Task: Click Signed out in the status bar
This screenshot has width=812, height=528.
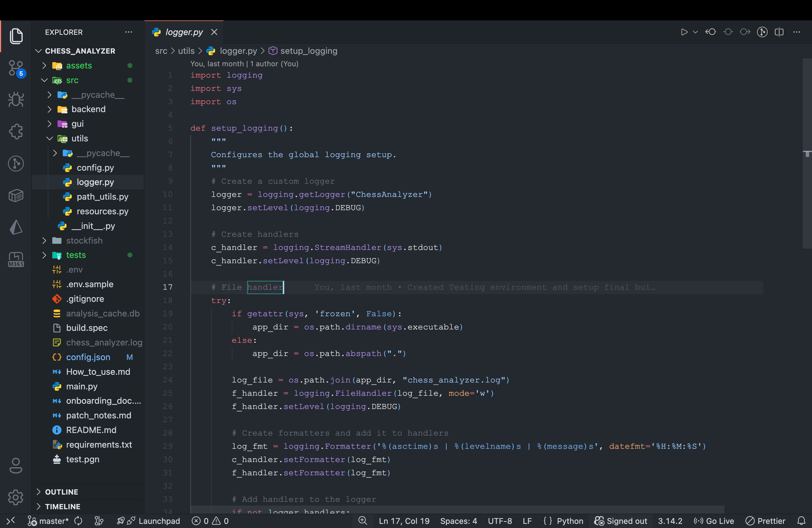Action: pos(621,521)
